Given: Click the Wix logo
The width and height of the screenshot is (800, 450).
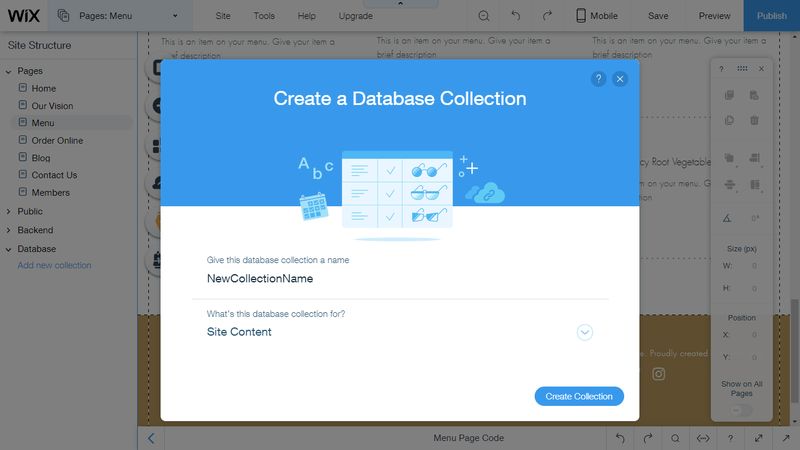Looking at the screenshot, I should pos(23,16).
